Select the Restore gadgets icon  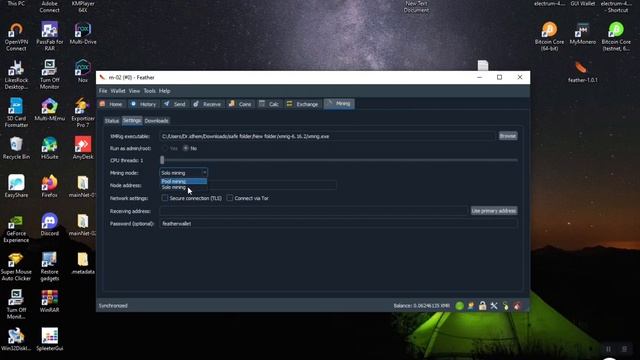(49, 266)
